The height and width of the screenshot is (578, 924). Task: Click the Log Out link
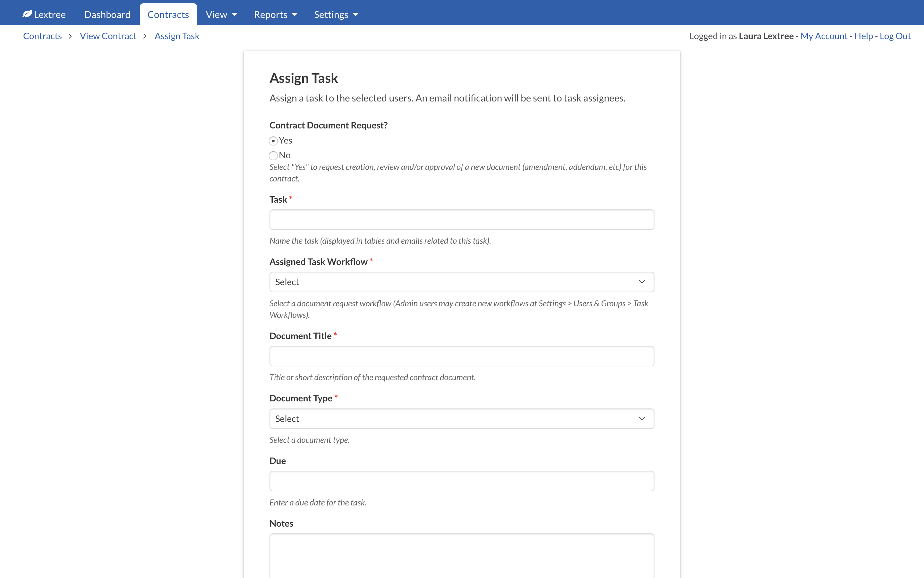point(895,36)
